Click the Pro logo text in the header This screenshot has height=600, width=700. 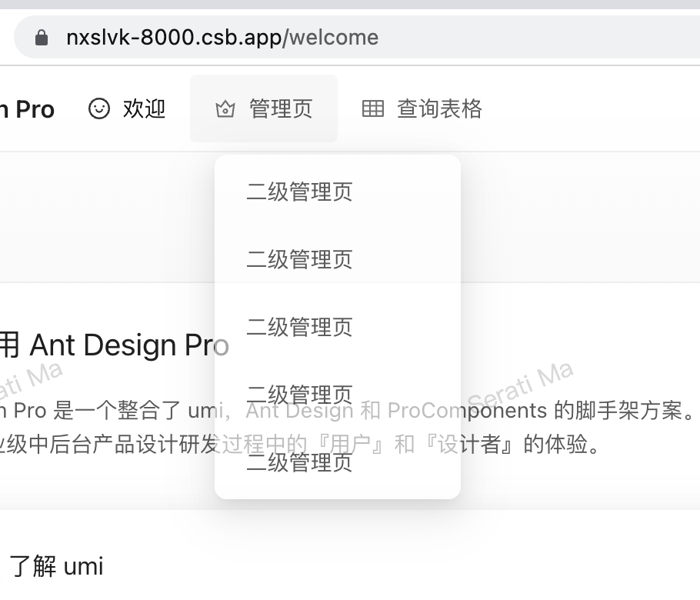click(x=27, y=108)
